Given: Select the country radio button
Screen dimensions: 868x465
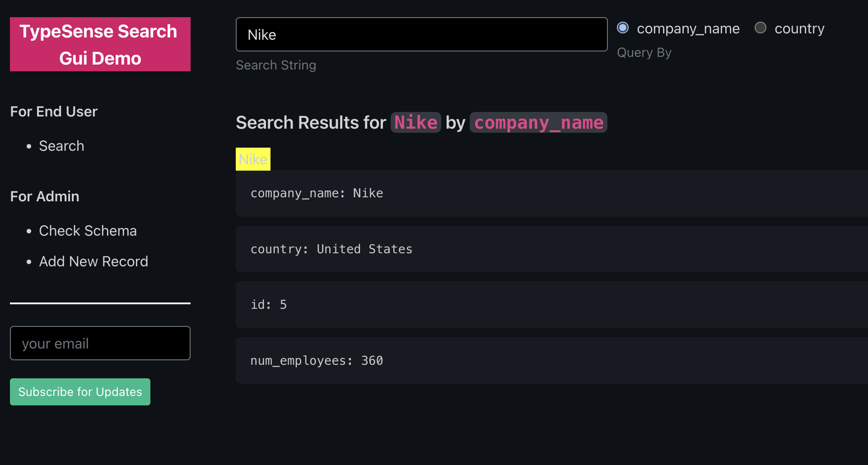Looking at the screenshot, I should click(x=761, y=28).
